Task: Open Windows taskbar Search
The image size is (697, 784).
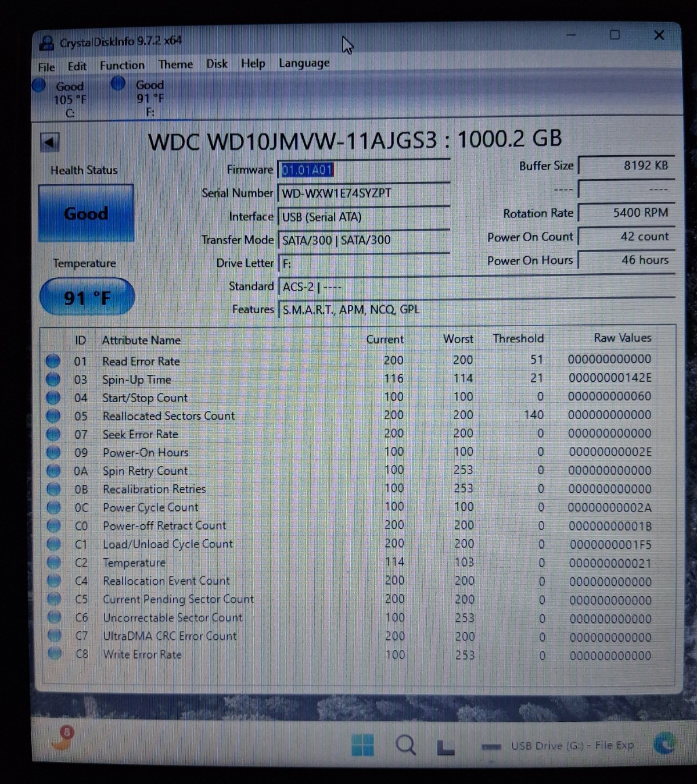Action: click(405, 744)
